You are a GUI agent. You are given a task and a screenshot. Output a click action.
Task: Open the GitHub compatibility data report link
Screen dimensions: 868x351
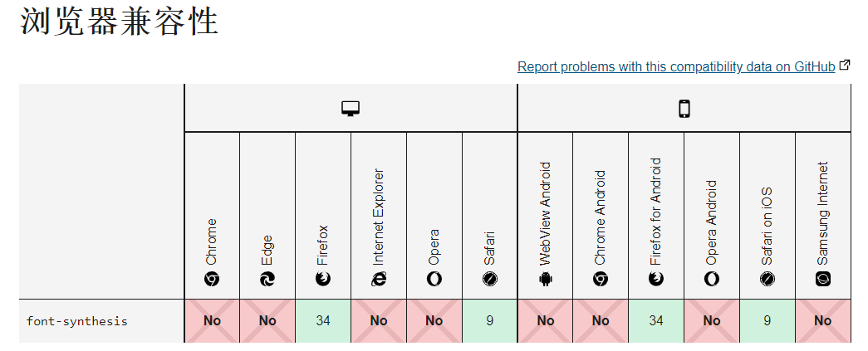(675, 66)
